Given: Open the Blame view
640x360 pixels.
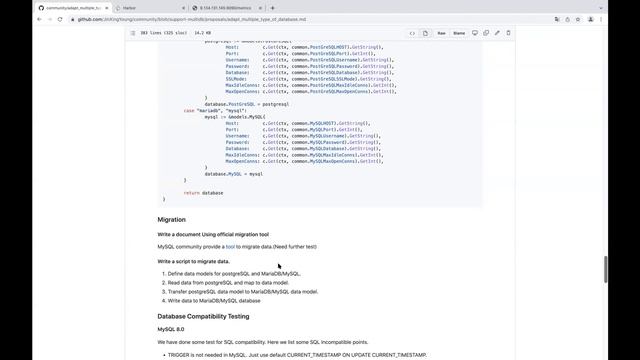Looking at the screenshot, I should [459, 33].
